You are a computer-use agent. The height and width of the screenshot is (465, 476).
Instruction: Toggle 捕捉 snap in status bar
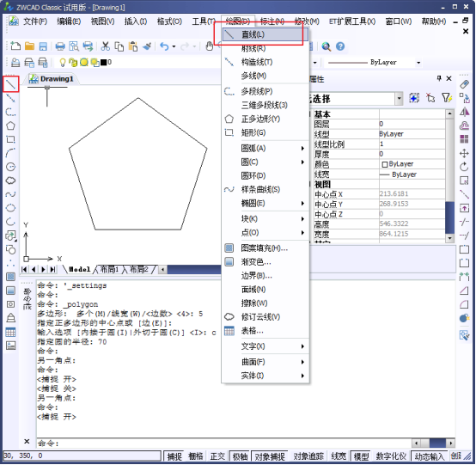tap(174, 456)
